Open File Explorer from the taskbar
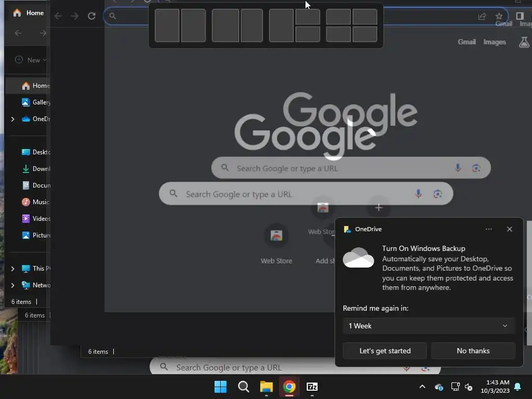532x399 pixels. [267, 387]
